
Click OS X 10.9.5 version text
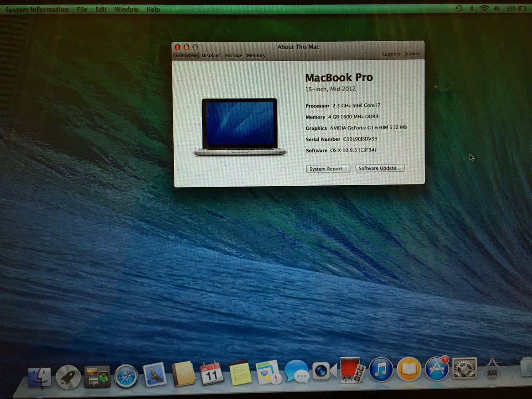[x=353, y=150]
